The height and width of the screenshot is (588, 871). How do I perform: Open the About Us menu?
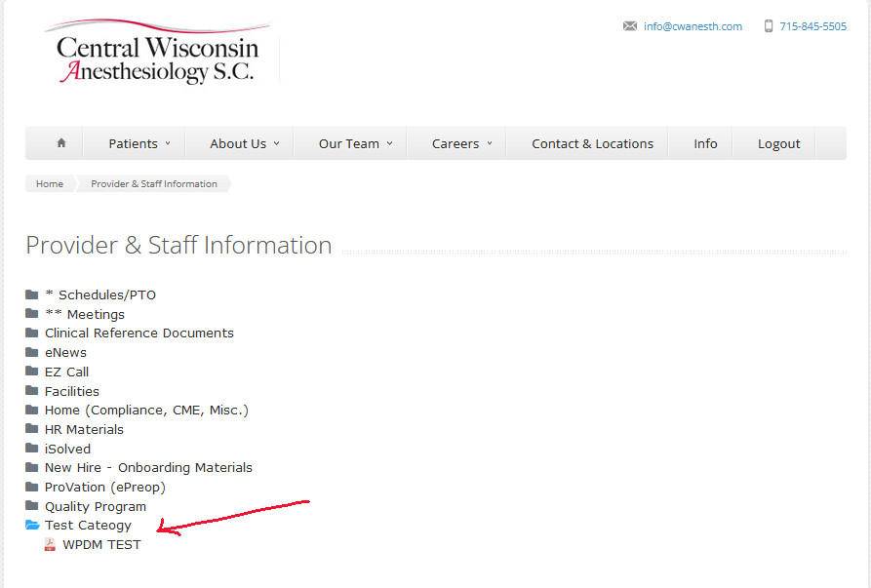[238, 143]
